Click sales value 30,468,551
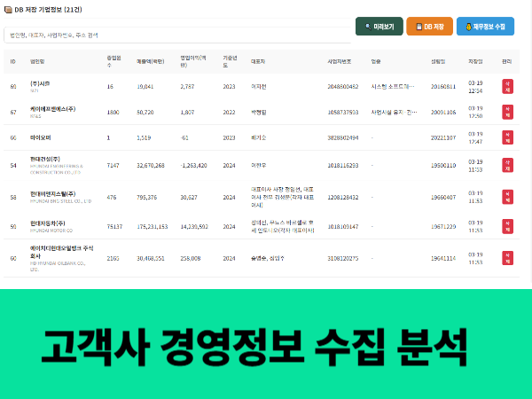This screenshot has width=532, height=399. click(151, 258)
